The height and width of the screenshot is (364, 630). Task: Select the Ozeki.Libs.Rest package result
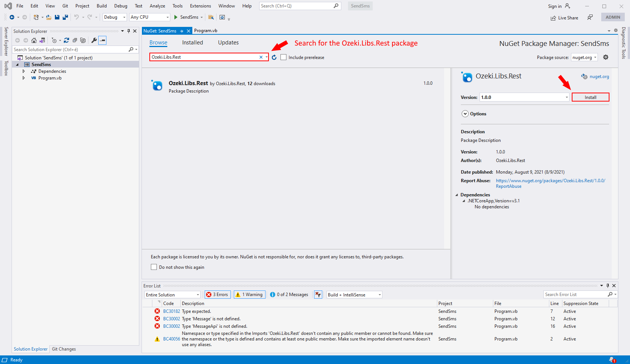coord(293,87)
